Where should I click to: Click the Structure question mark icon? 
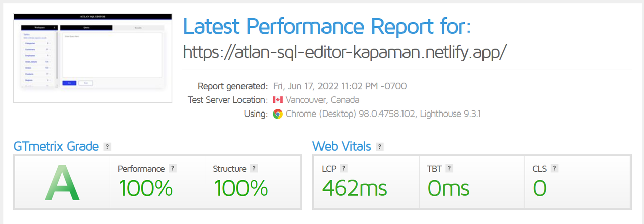click(254, 169)
